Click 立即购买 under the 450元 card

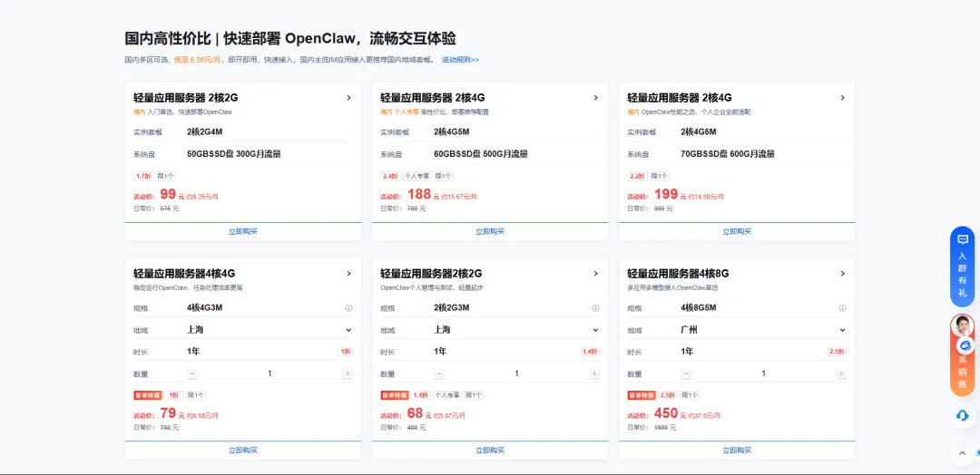coord(737,450)
